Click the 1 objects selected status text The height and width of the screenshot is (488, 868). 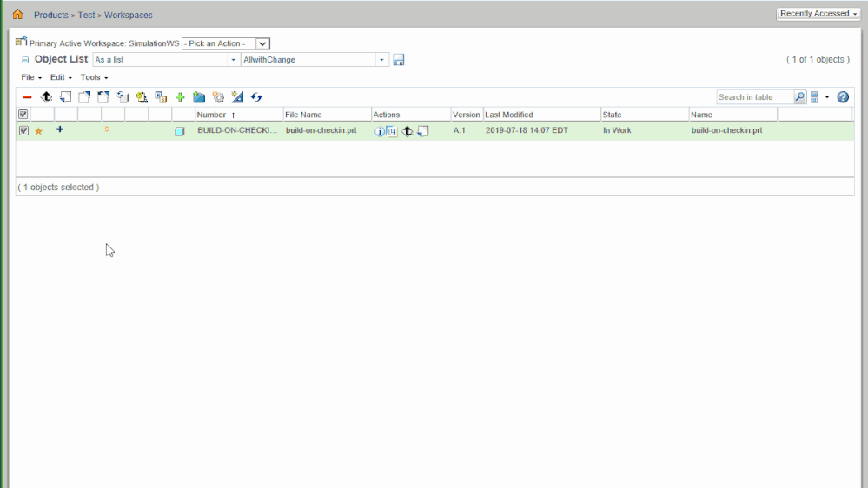click(59, 187)
